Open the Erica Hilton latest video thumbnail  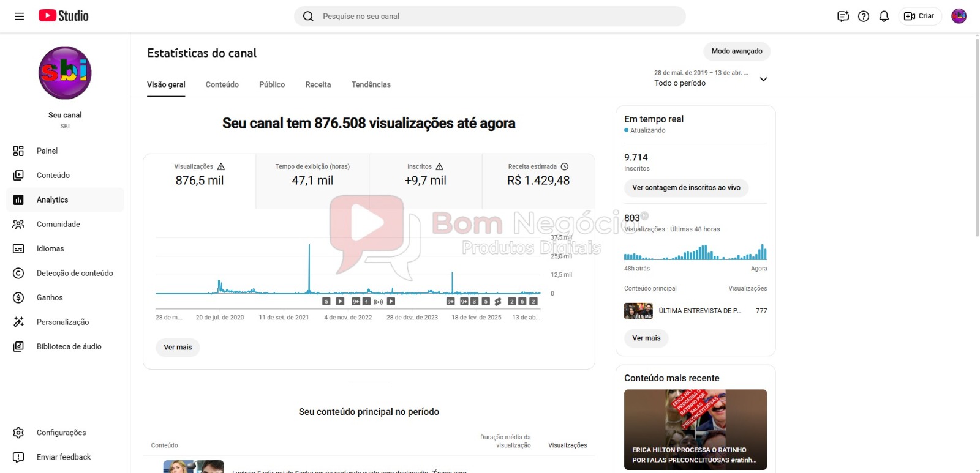click(x=695, y=429)
